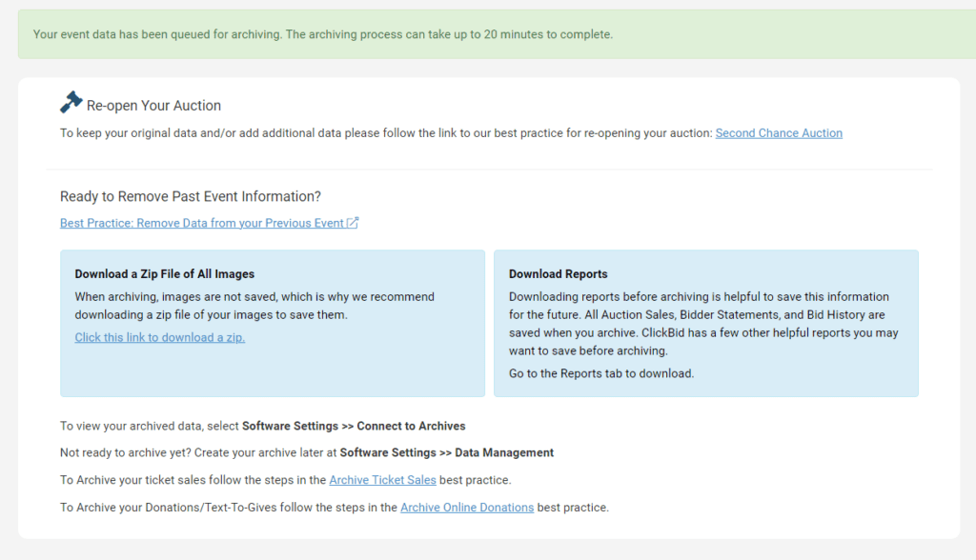Click the Download Reports panel title
This screenshot has width=976, height=560.
(558, 274)
